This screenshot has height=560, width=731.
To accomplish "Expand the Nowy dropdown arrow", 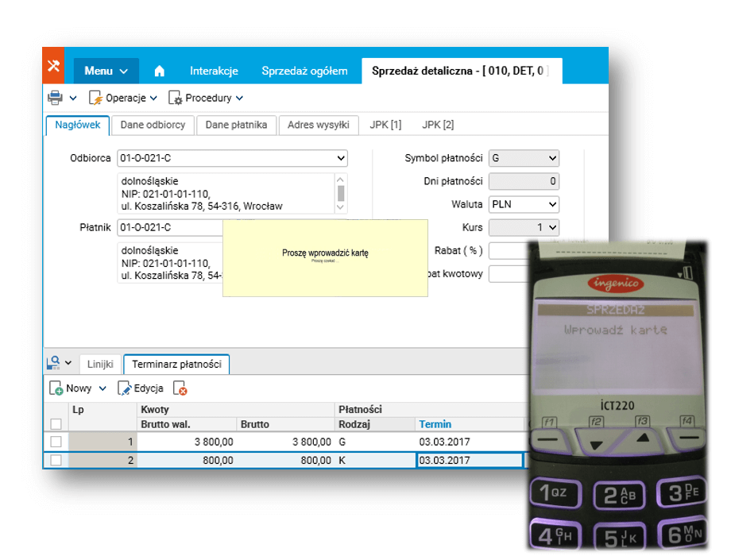I will (102, 388).
